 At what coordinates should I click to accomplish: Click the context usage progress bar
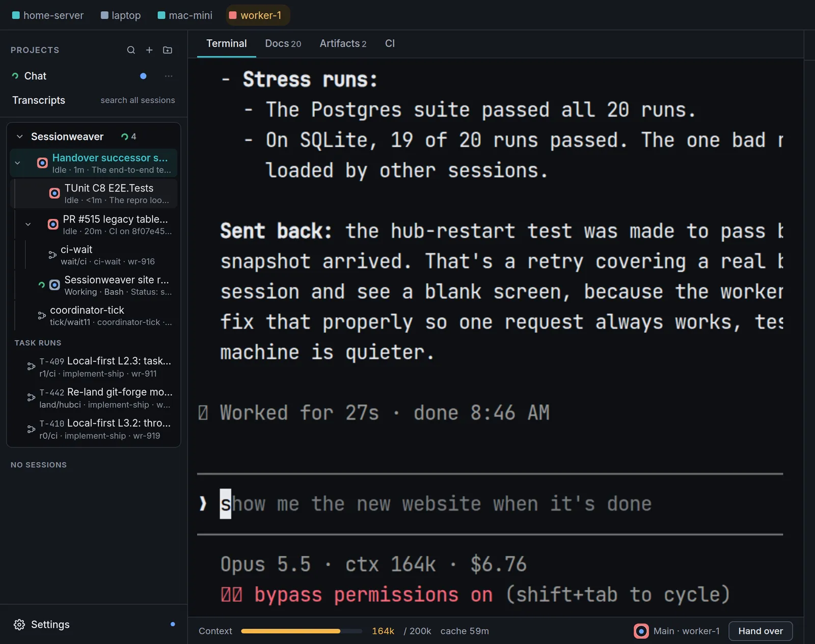click(x=302, y=631)
